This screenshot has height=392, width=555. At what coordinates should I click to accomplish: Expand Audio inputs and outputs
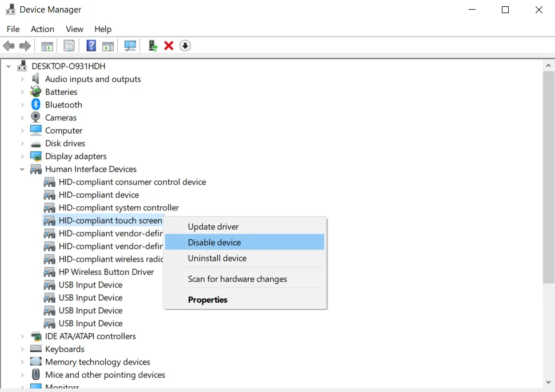(22, 79)
